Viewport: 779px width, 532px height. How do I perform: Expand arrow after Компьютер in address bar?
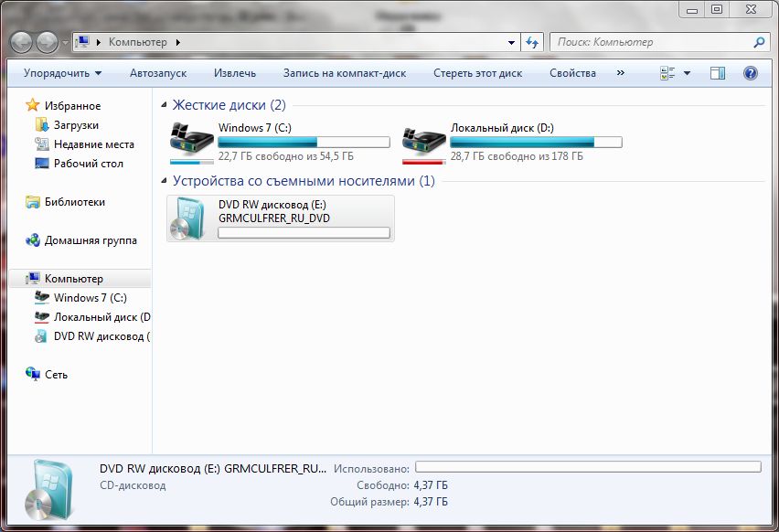178,42
